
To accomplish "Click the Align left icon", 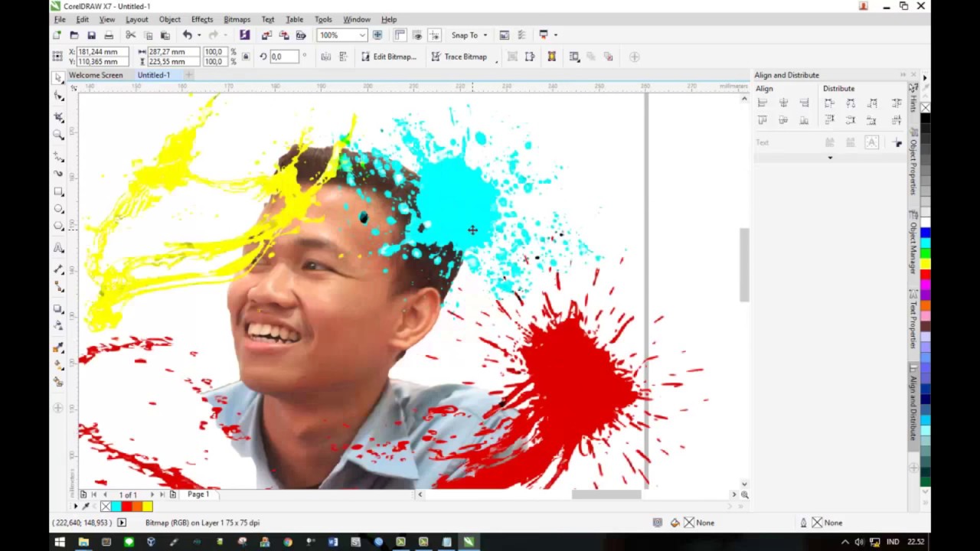I will 763,103.
